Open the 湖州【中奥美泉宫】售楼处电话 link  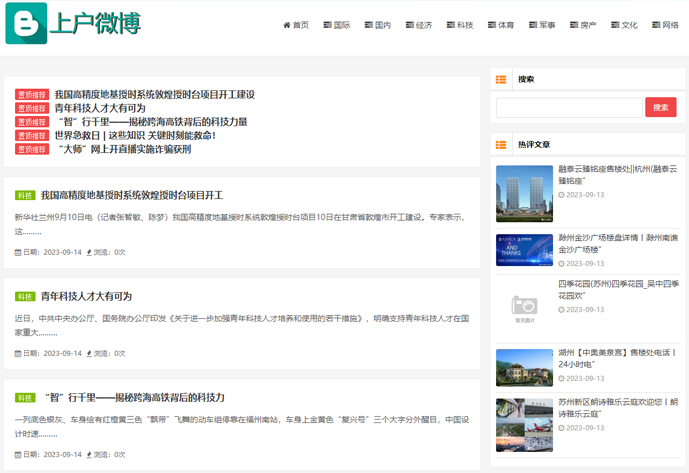(x=617, y=359)
